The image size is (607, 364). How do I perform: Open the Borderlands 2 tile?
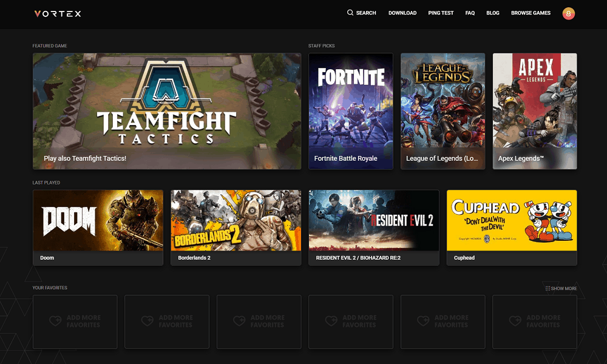point(236,227)
